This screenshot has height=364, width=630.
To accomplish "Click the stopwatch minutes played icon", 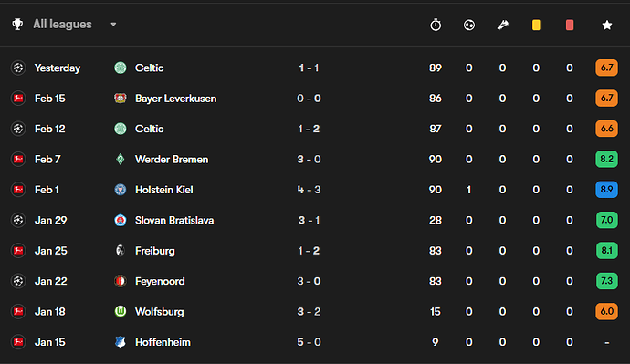I will pyautogui.click(x=436, y=25).
